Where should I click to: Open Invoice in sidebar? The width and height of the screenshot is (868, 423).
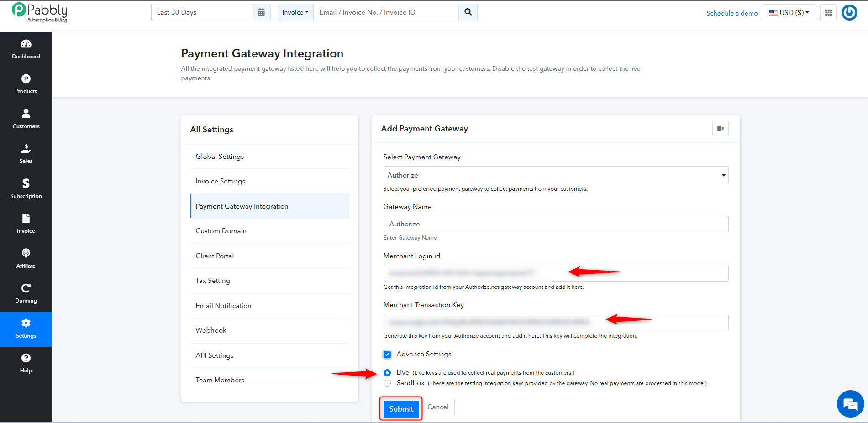tap(26, 224)
